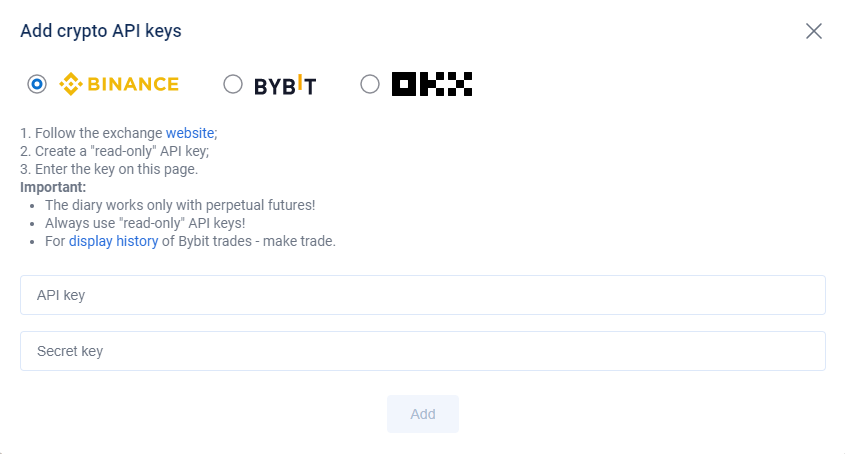Click the OKX checkered logo
Image resolution: width=845 pixels, height=454 pixels.
point(431,84)
